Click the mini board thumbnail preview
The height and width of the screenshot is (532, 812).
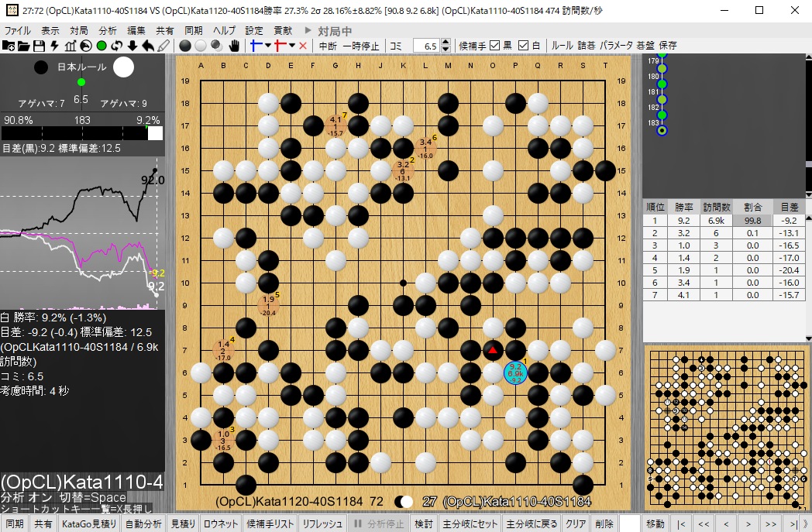coord(727,428)
